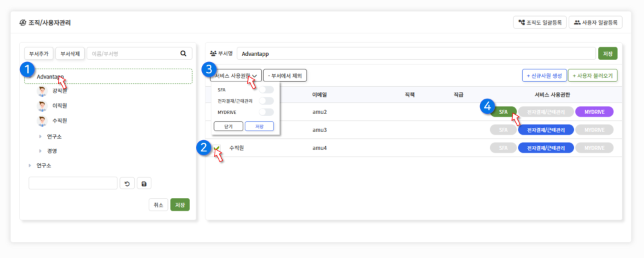Toggle the 전자결재/근태관리 switch in the popup
644x258 pixels.
(x=266, y=101)
